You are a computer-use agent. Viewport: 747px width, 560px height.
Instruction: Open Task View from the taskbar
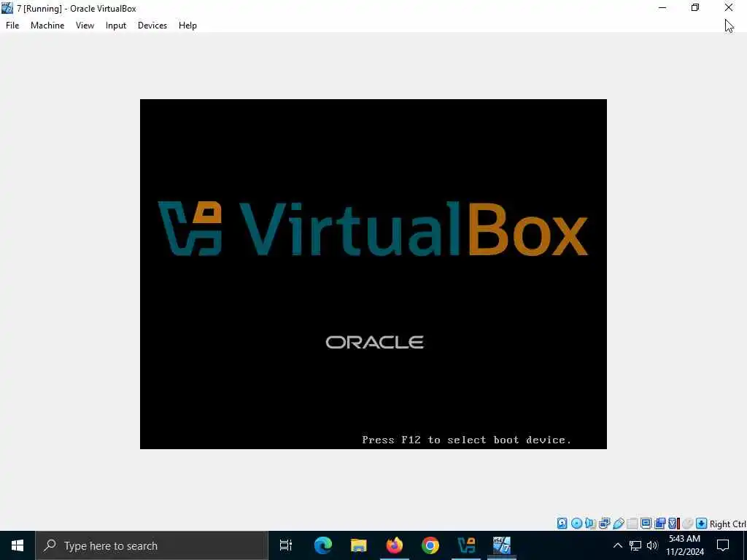point(286,545)
